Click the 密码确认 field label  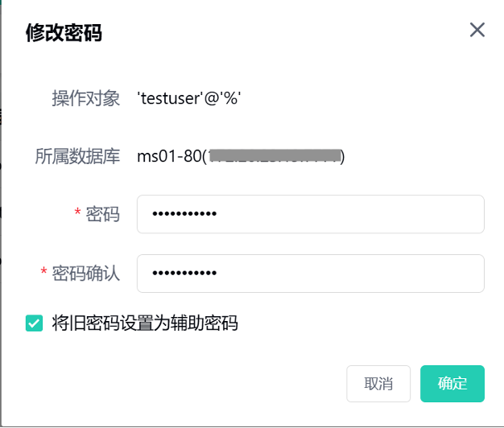[x=86, y=274]
